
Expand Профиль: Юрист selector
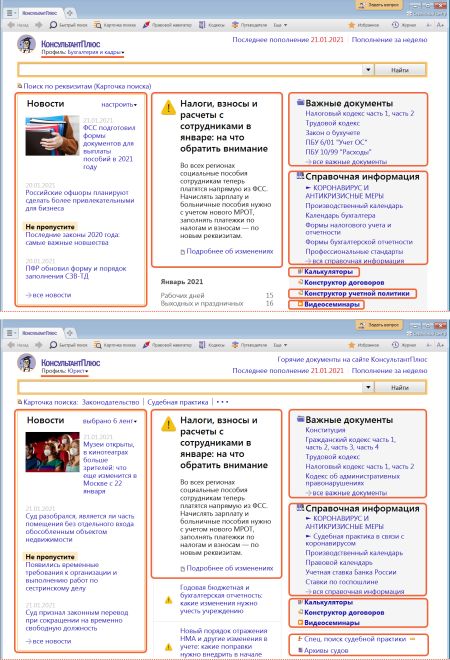tap(64, 371)
